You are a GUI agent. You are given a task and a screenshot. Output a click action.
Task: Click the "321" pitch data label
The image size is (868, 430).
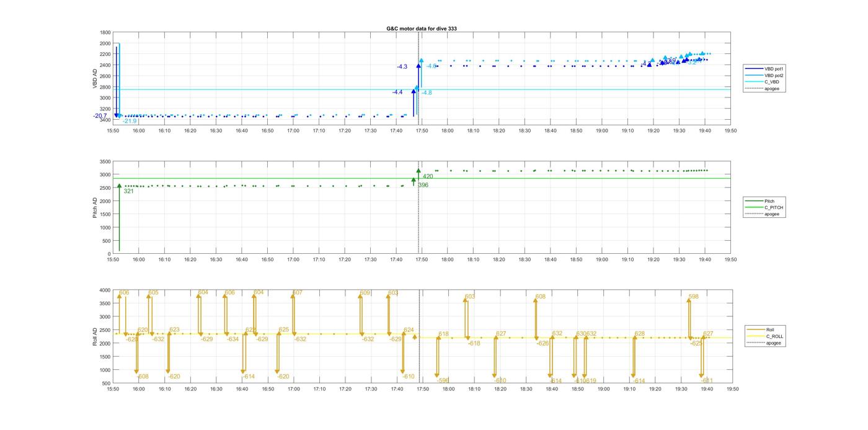tap(128, 191)
